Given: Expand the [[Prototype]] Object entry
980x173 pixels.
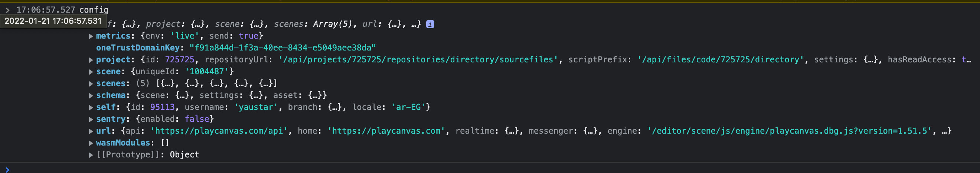Looking at the screenshot, I should 91,155.
